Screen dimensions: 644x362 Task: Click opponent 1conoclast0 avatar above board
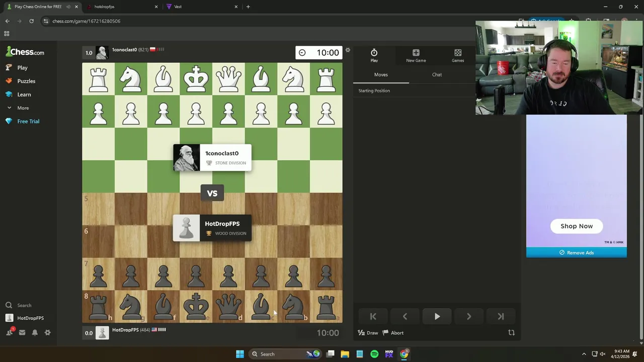102,52
